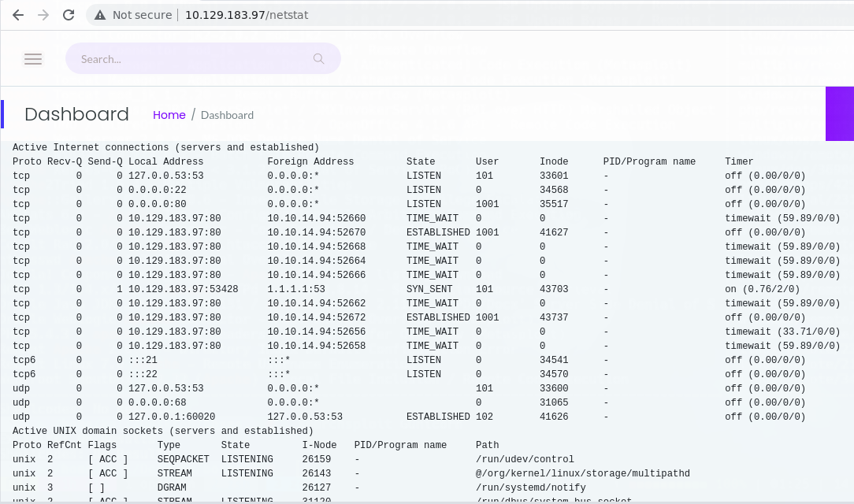This screenshot has width=854, height=504.
Task: Open the Home breadcrumb link
Action: pos(169,115)
